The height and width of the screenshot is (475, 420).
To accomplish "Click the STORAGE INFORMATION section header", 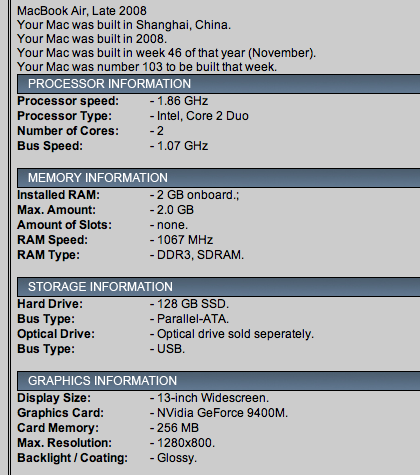I will tap(219, 287).
